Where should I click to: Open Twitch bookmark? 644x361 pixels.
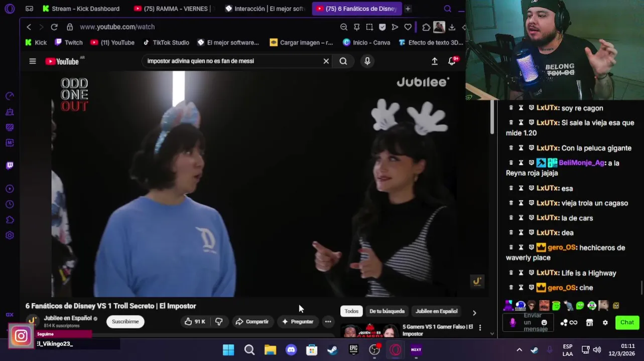tap(69, 43)
